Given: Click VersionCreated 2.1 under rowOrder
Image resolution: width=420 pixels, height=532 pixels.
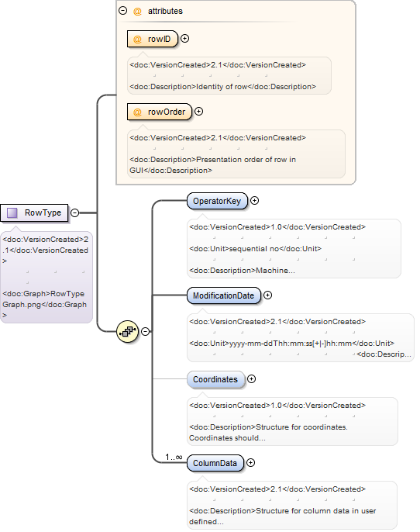Looking at the screenshot, I should click(x=218, y=138).
